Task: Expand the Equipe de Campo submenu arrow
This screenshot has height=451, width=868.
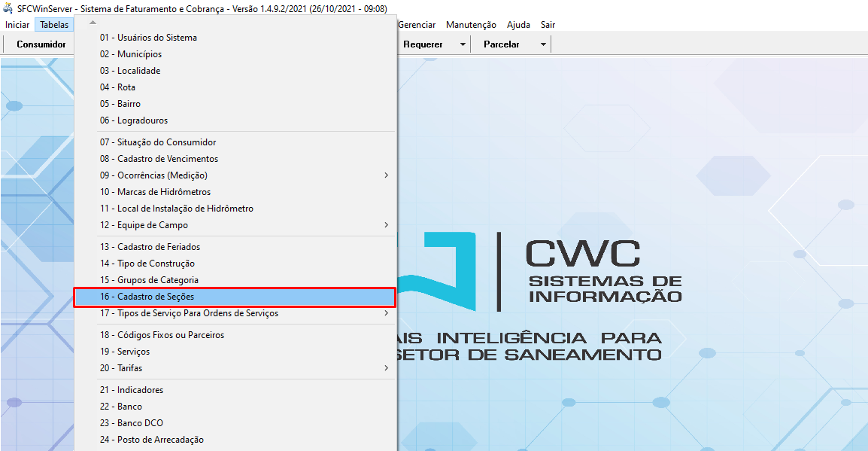Action: (x=386, y=225)
